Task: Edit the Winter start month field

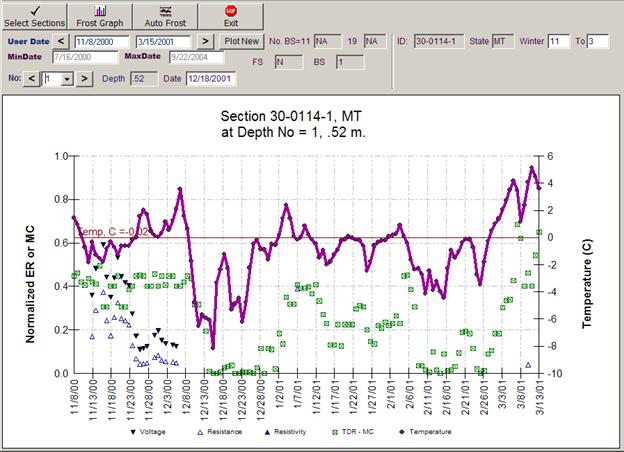Action: (559, 41)
